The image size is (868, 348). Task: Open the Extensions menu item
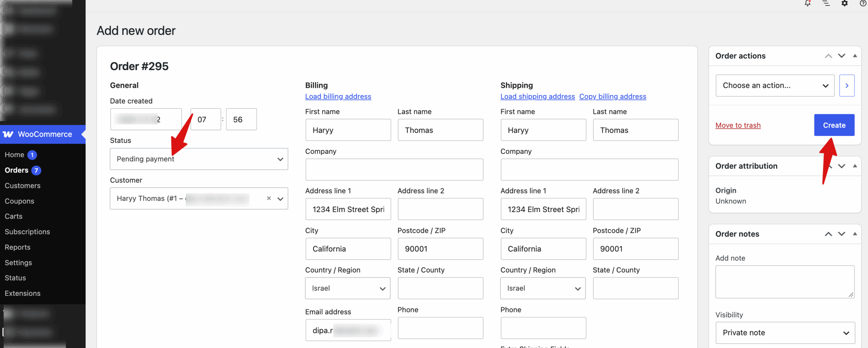click(x=23, y=293)
